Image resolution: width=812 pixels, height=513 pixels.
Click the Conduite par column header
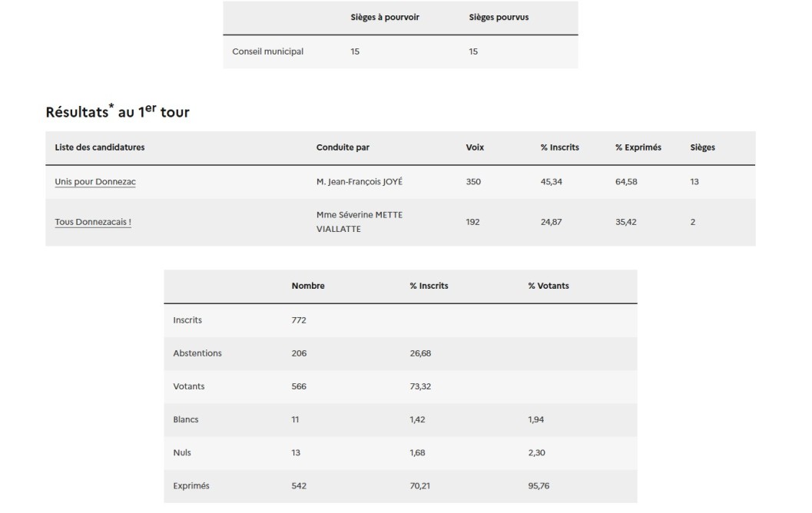343,147
